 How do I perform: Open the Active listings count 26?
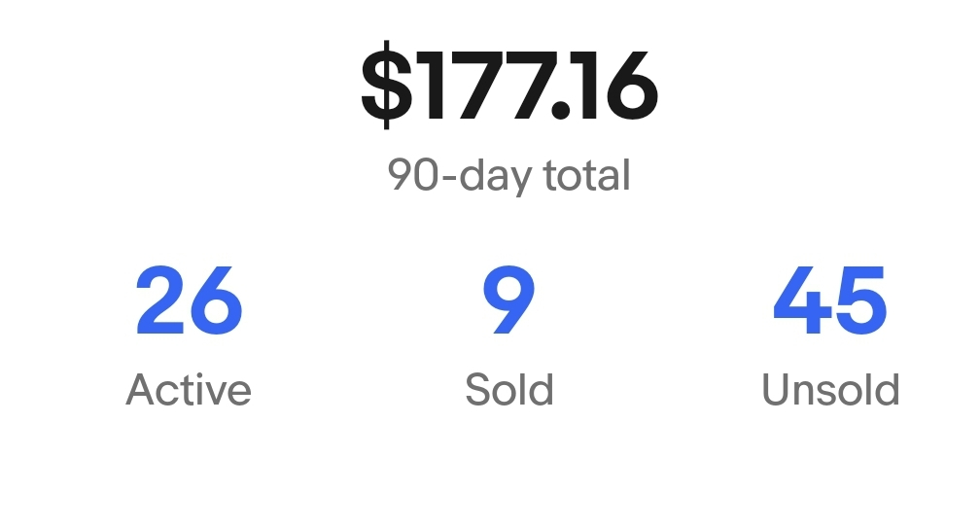click(x=189, y=301)
